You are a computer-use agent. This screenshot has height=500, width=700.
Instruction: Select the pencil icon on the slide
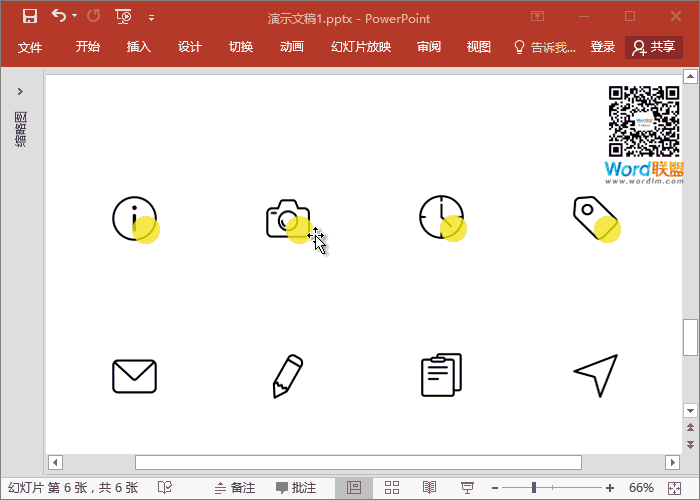coord(287,376)
